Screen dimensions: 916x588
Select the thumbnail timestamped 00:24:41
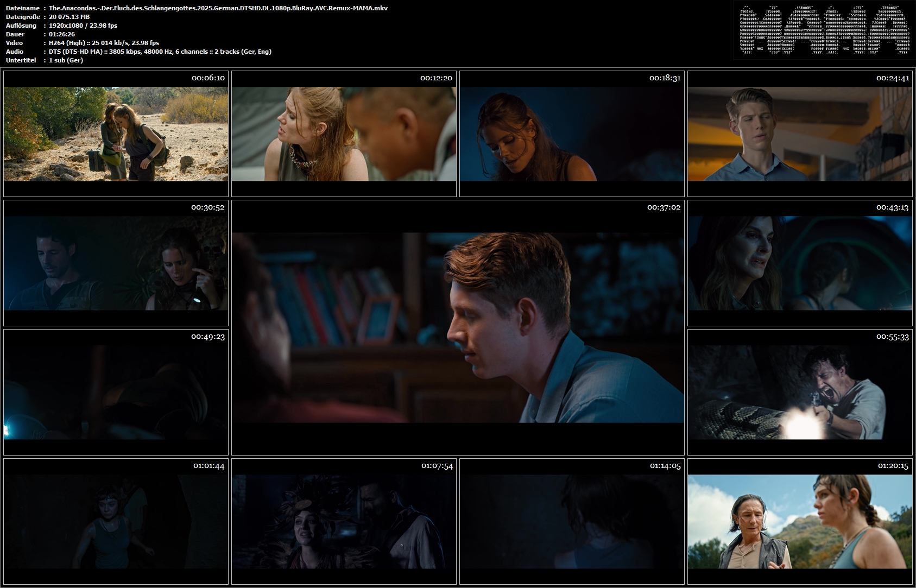point(800,134)
